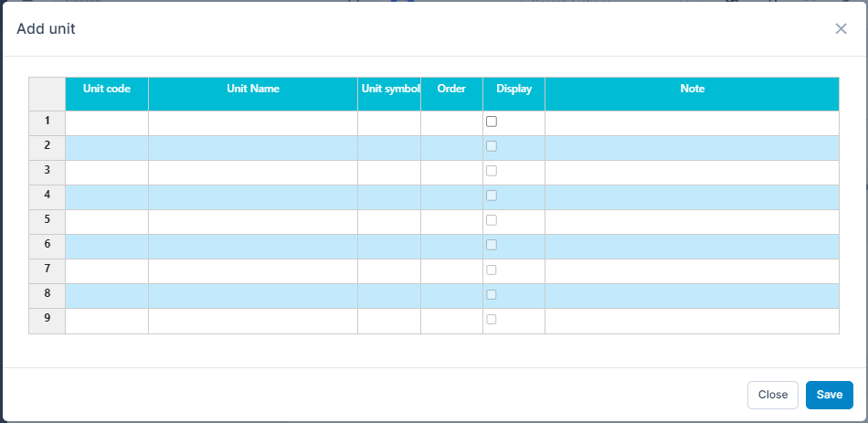Select the Order column header

click(451, 90)
